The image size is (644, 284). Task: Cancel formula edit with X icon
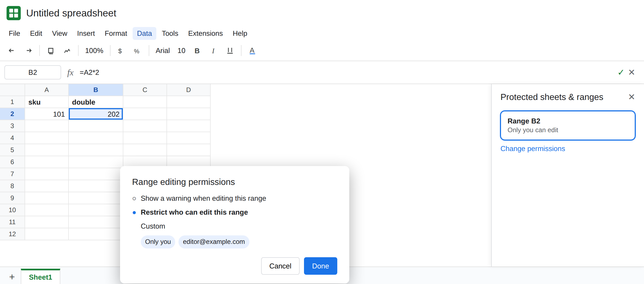pos(632,72)
